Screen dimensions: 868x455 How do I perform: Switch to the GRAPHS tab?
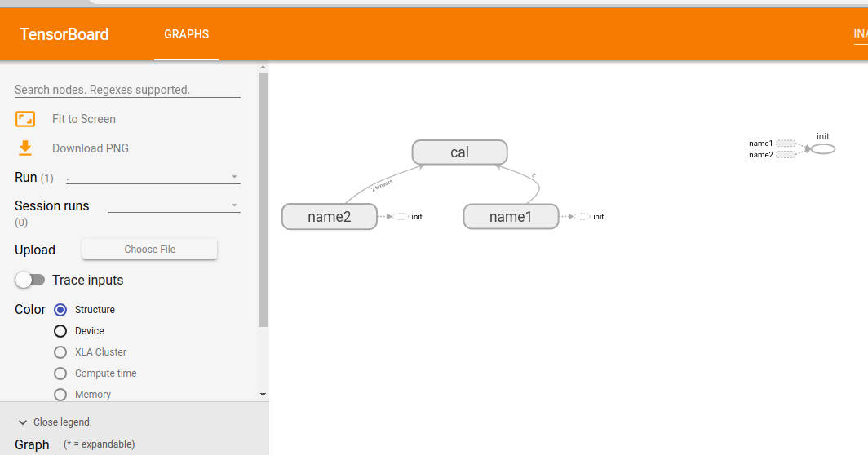[187, 34]
